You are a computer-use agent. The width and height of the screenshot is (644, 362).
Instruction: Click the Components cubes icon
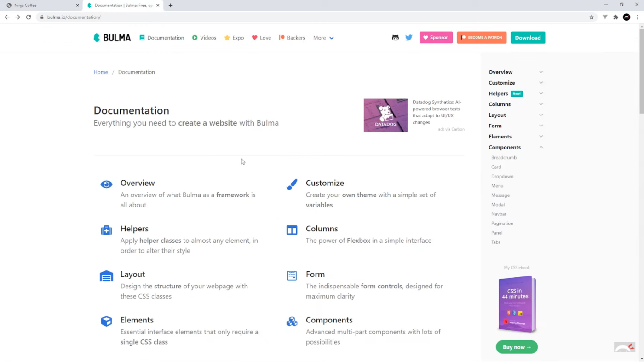[292, 321]
